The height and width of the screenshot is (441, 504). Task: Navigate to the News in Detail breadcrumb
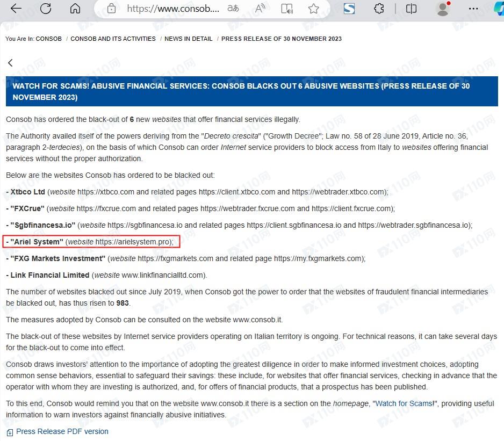point(188,39)
